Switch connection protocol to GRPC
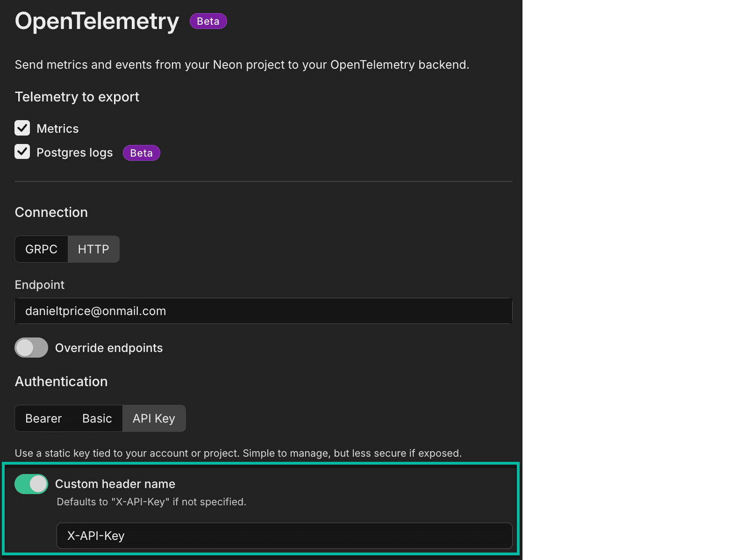Viewport: 744px width, 560px height. [x=41, y=249]
